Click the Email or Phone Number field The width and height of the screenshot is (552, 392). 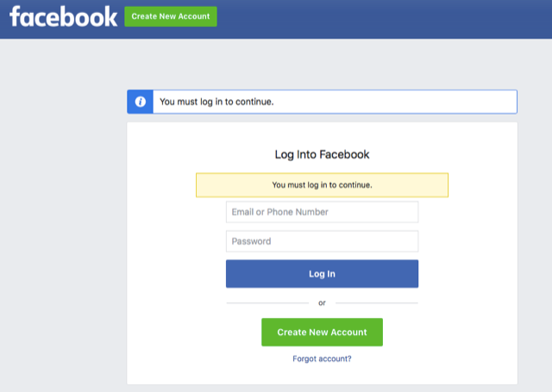pos(322,212)
